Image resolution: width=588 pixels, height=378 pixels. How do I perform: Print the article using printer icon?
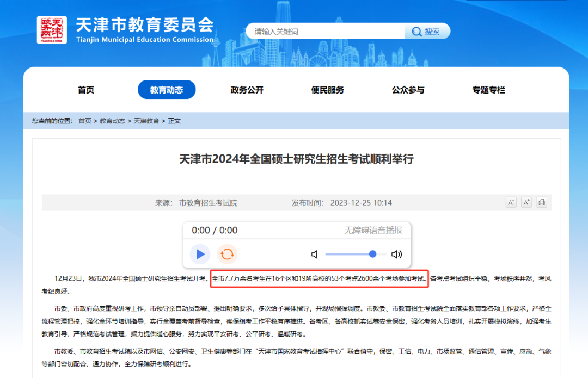tap(542, 203)
